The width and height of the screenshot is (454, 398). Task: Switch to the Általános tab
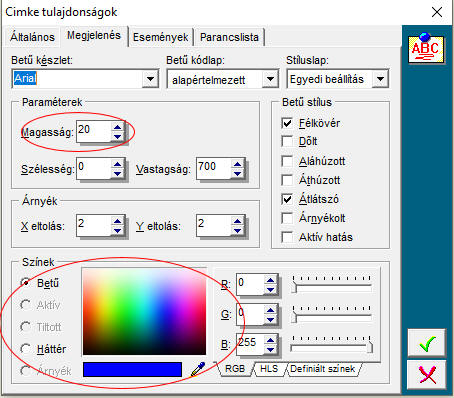[32, 37]
